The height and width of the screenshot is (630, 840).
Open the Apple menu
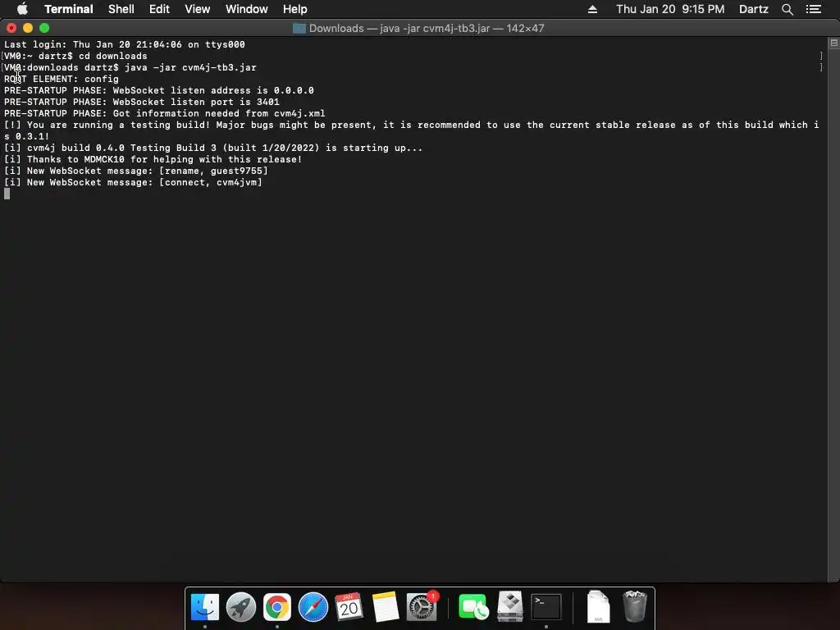(x=22, y=9)
